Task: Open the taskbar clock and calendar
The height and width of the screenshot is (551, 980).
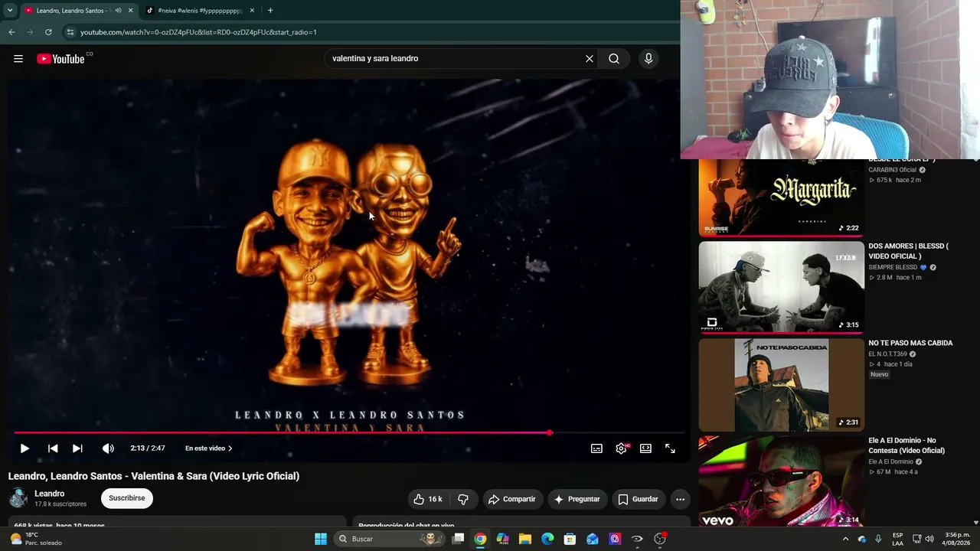Action: pyautogui.click(x=957, y=539)
